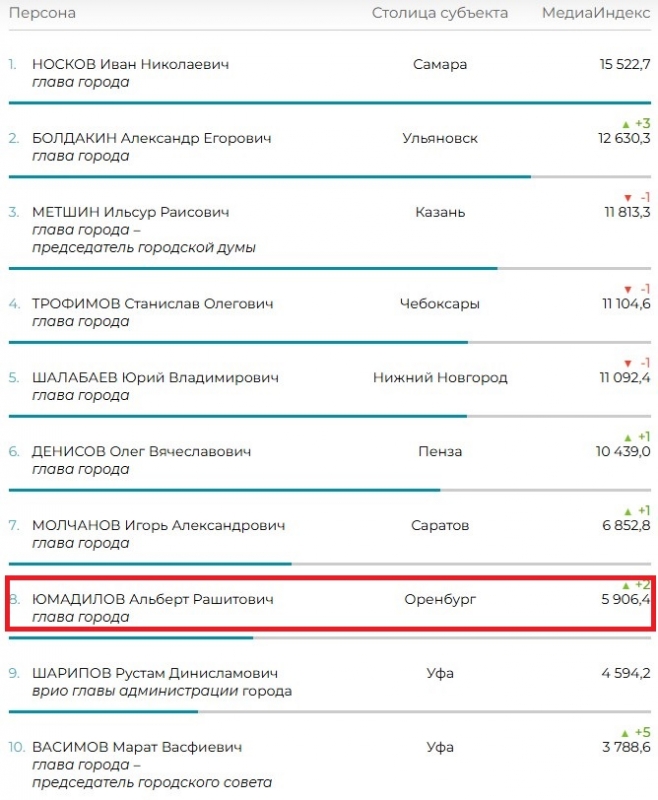Select the Персона column header
The image size is (658, 800).
pos(42,13)
